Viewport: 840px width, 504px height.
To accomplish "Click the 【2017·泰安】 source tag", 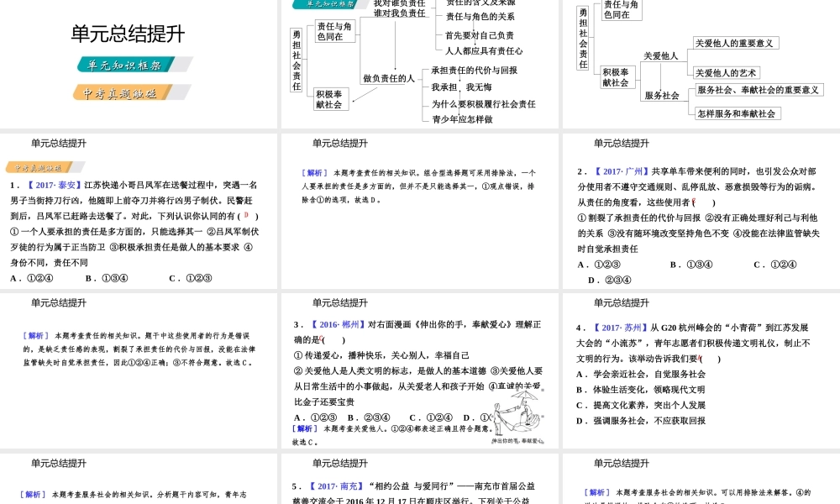I will coord(53,185).
